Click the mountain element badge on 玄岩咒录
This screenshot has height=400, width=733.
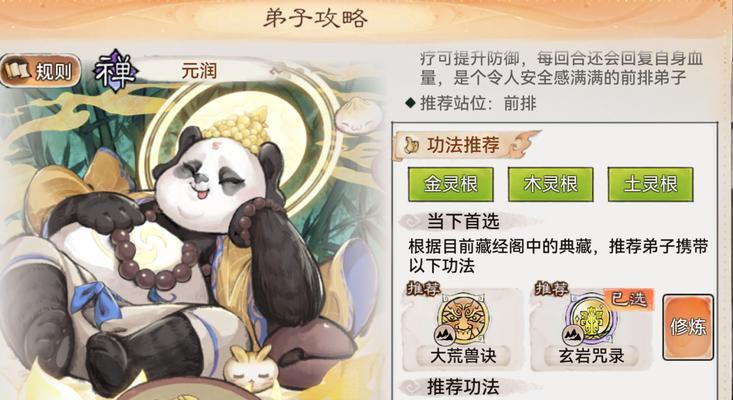click(572, 335)
